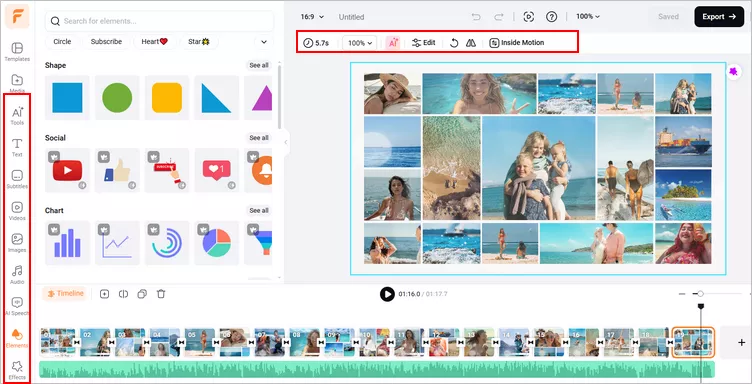Open the Videos sidebar panel

pyautogui.click(x=17, y=211)
